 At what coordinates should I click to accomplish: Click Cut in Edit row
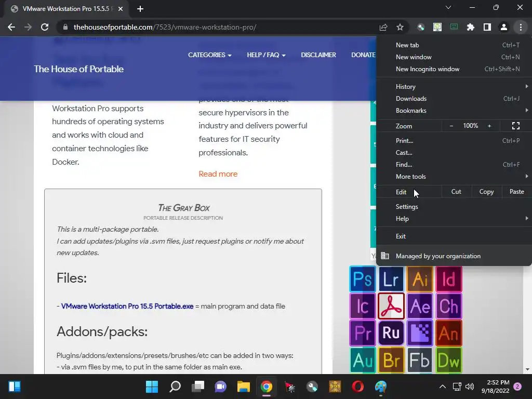pos(456,192)
